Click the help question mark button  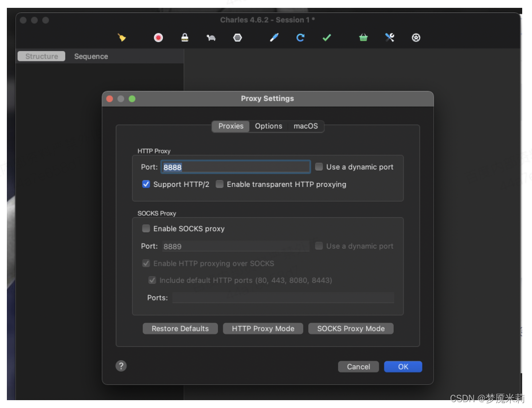tap(121, 366)
